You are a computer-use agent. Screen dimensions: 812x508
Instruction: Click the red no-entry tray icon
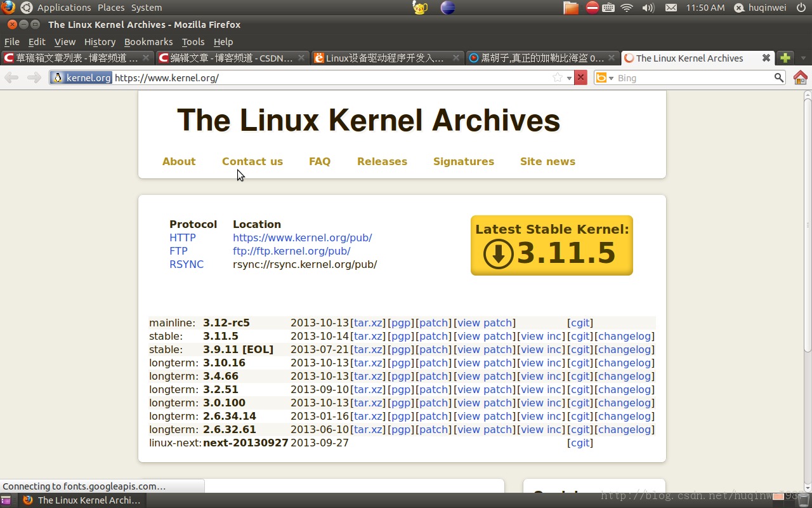(x=592, y=8)
